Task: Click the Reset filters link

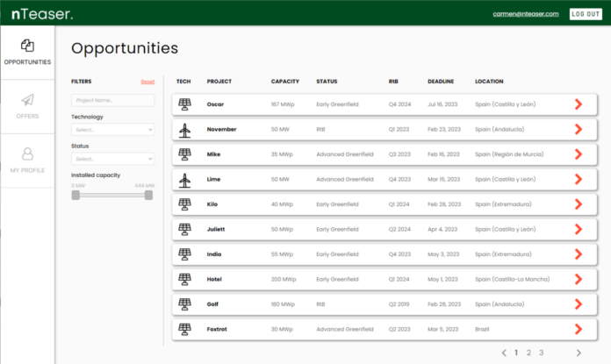Action: pos(147,82)
